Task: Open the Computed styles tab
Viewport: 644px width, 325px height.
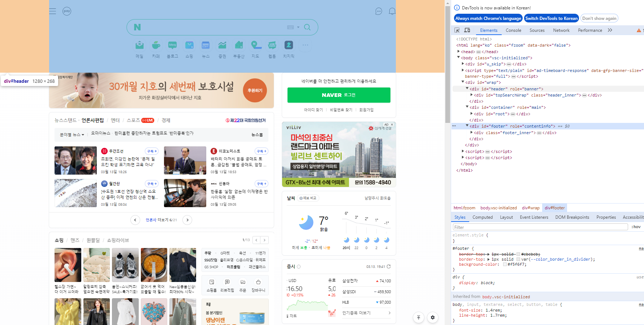Action: (483, 217)
